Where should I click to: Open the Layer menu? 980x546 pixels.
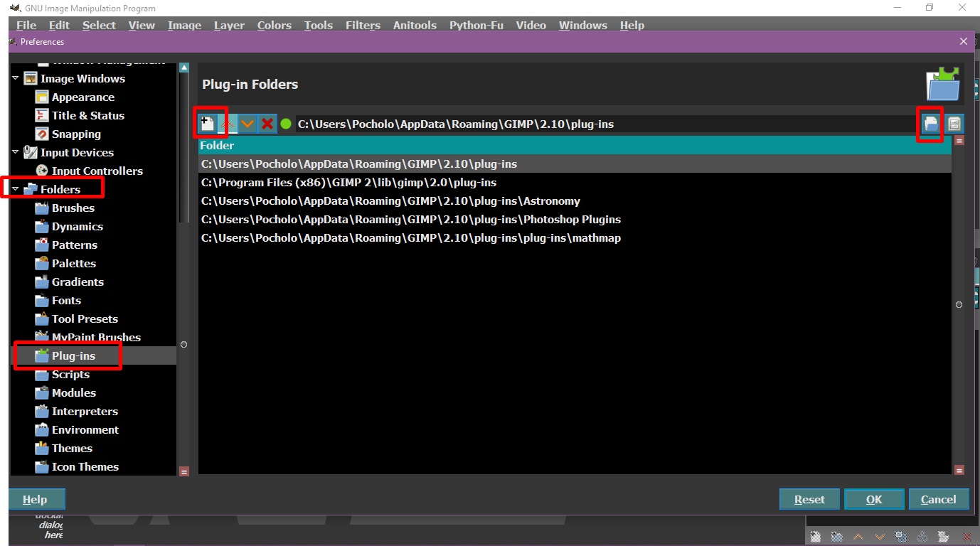click(x=229, y=25)
